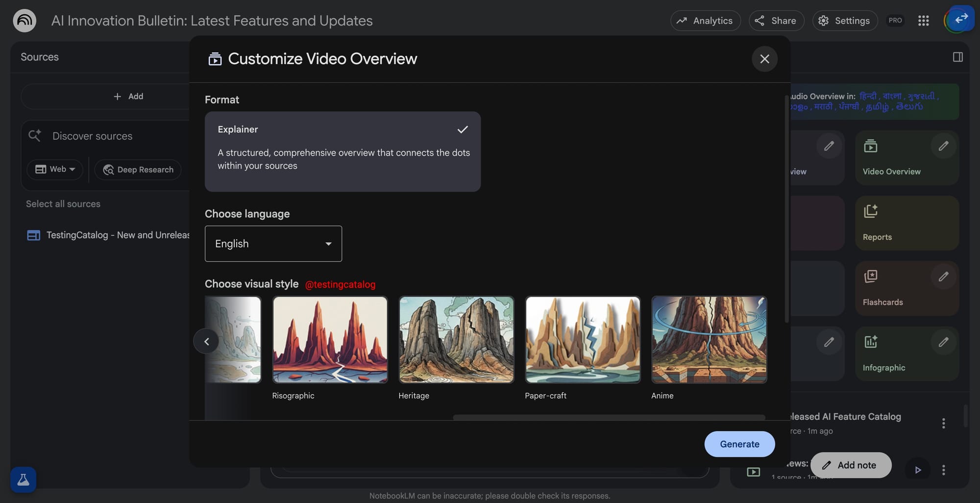Choose the Risographic visual style thumbnail
The image size is (980, 503).
pyautogui.click(x=330, y=339)
